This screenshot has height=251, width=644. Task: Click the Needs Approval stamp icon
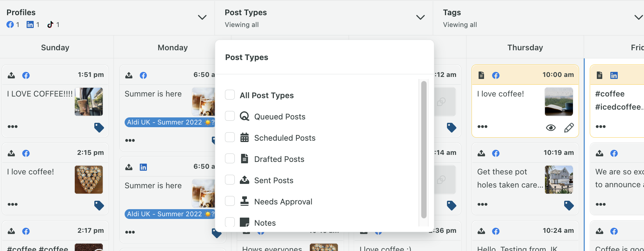tap(245, 201)
